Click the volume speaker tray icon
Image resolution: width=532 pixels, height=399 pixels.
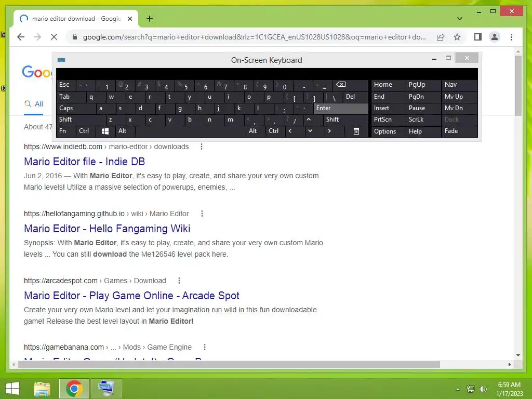(x=483, y=389)
